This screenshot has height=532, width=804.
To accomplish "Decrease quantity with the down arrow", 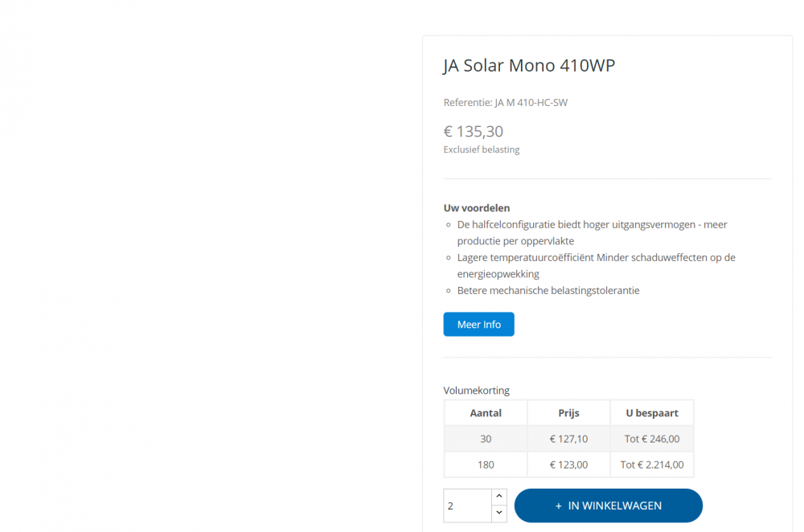I will [498, 514].
